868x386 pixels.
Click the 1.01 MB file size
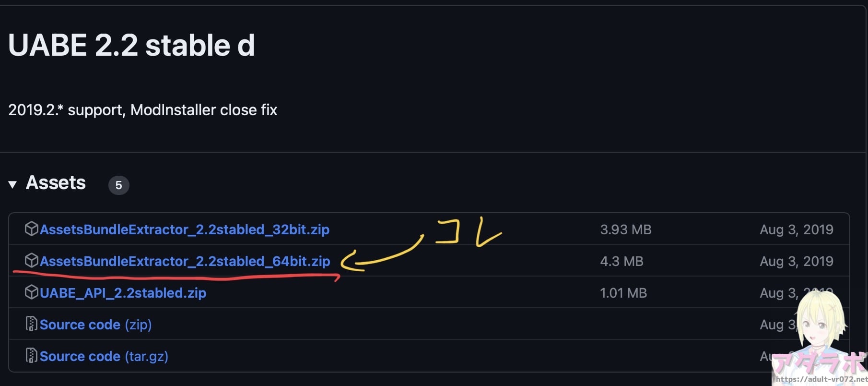[623, 293]
